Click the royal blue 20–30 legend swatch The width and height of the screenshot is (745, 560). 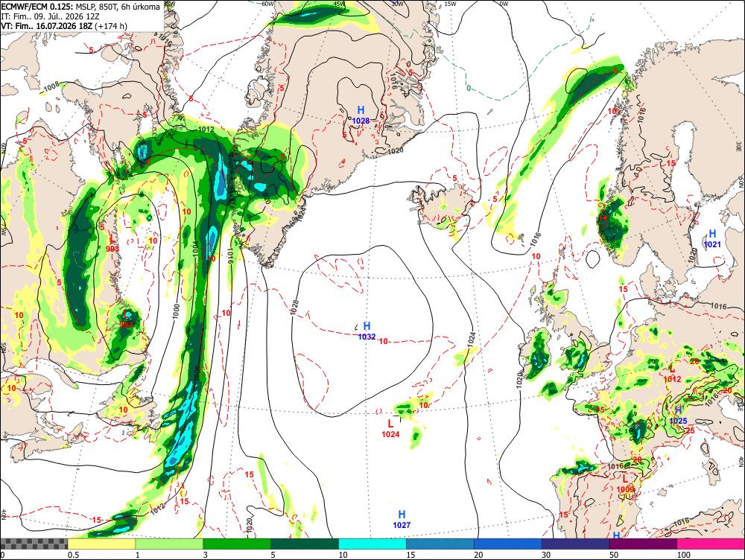pyautogui.click(x=507, y=544)
